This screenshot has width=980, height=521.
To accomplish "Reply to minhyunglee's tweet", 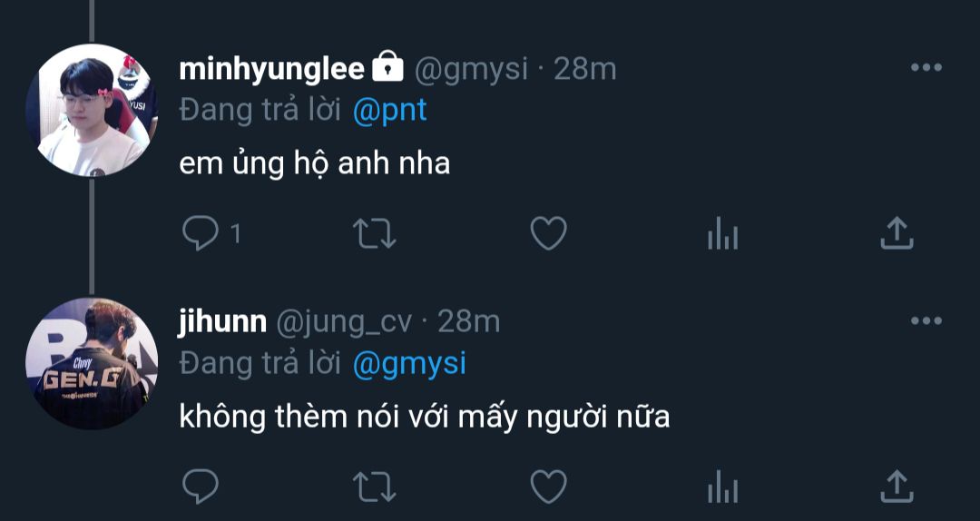I will tap(201, 233).
